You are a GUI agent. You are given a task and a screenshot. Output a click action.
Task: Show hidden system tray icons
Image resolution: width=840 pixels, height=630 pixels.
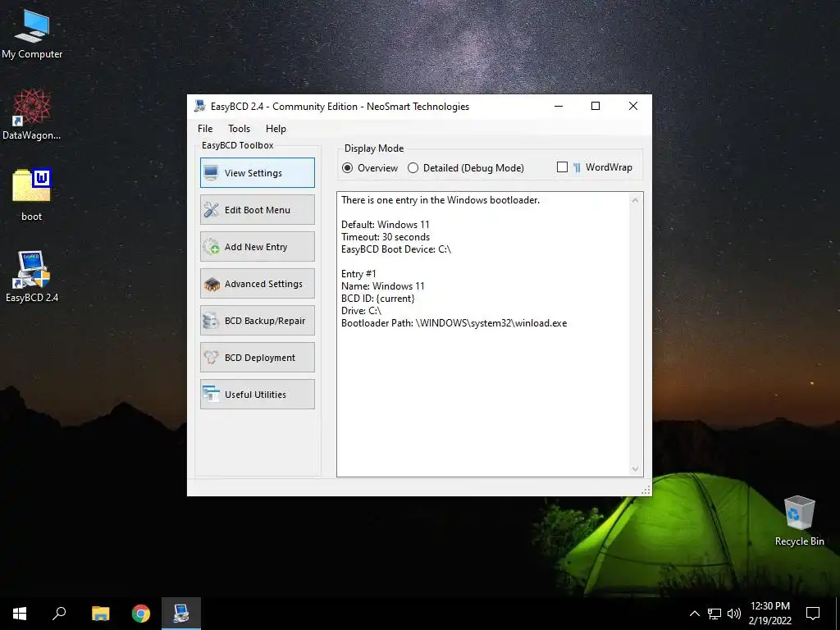click(694, 614)
